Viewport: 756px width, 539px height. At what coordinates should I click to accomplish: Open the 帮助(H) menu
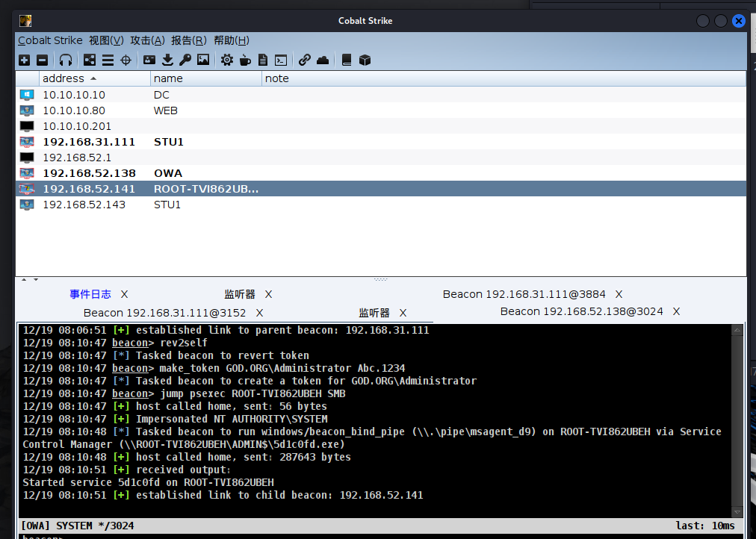(232, 40)
